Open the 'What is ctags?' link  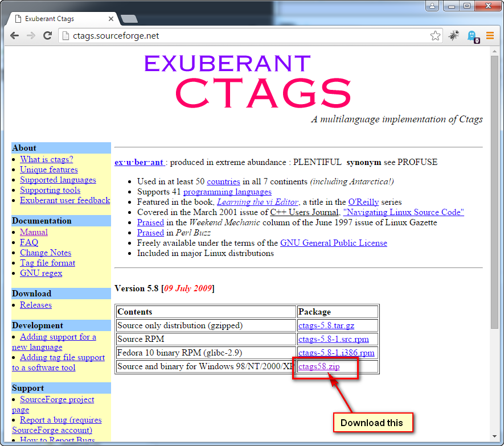click(x=47, y=159)
